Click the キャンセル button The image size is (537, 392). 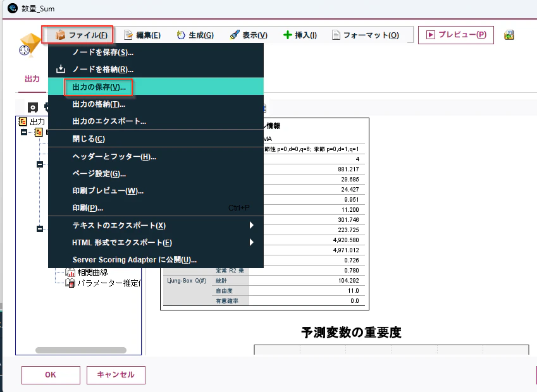pos(116,375)
